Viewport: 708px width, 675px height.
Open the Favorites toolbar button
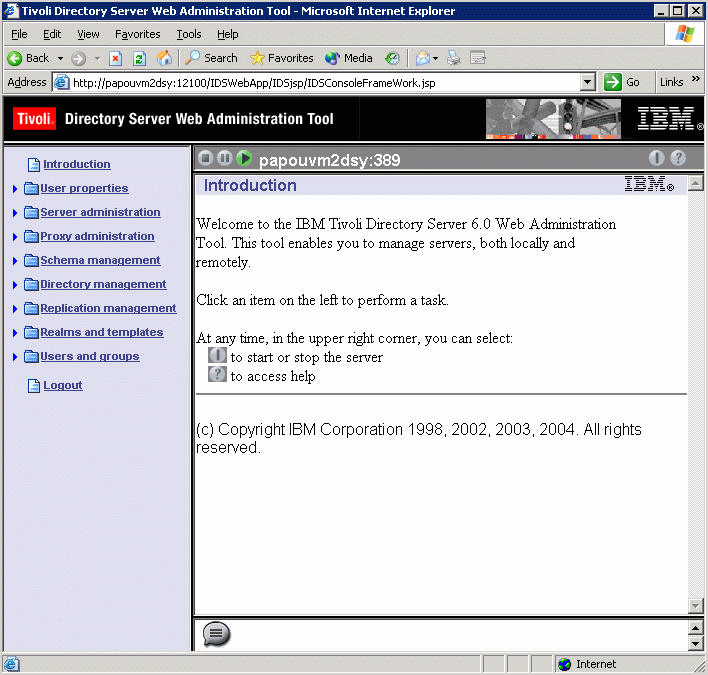coord(282,58)
